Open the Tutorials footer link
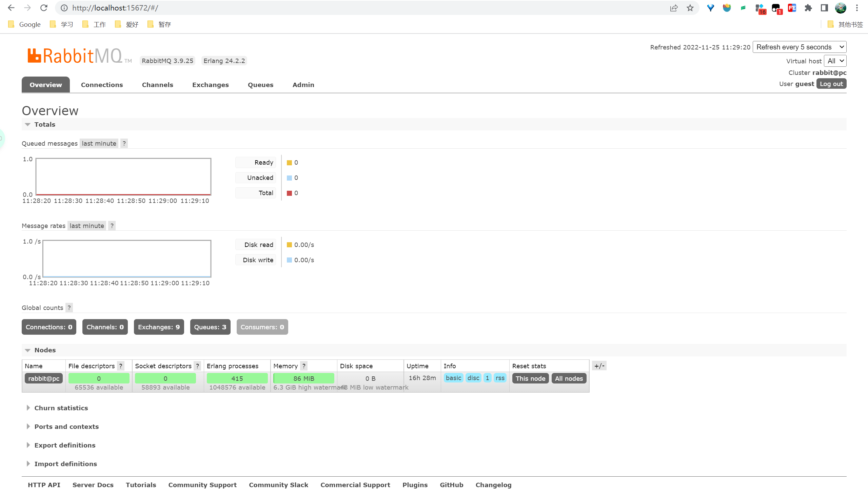Viewport: 868px width, 499px height. click(141, 485)
